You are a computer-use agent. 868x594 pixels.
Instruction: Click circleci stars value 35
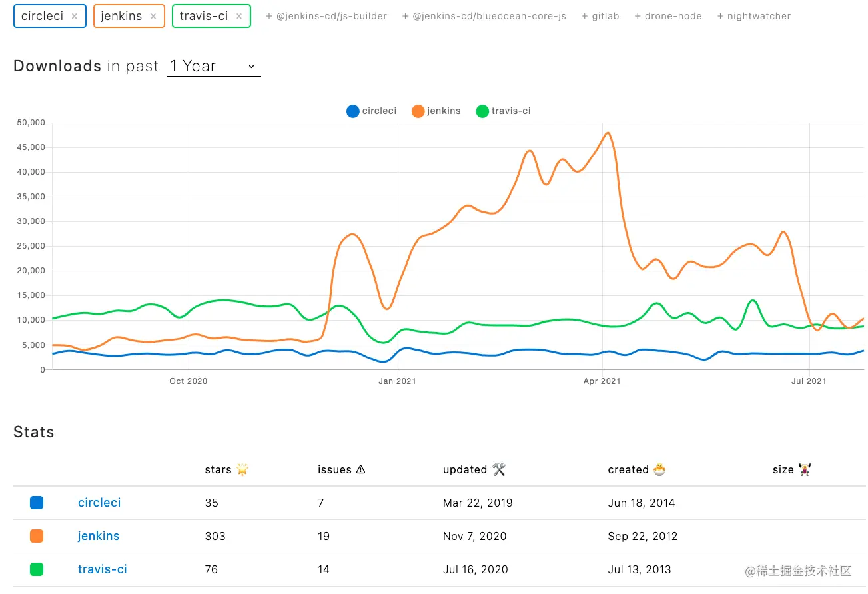point(212,503)
